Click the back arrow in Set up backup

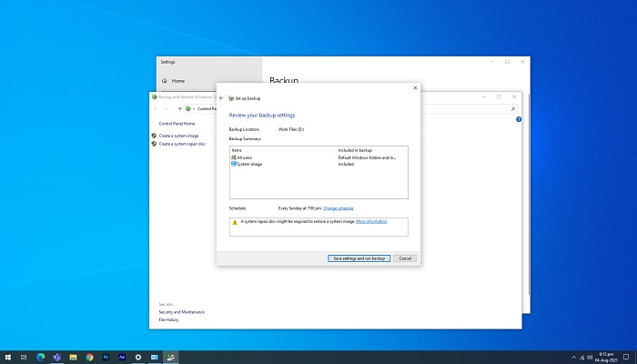(x=221, y=97)
